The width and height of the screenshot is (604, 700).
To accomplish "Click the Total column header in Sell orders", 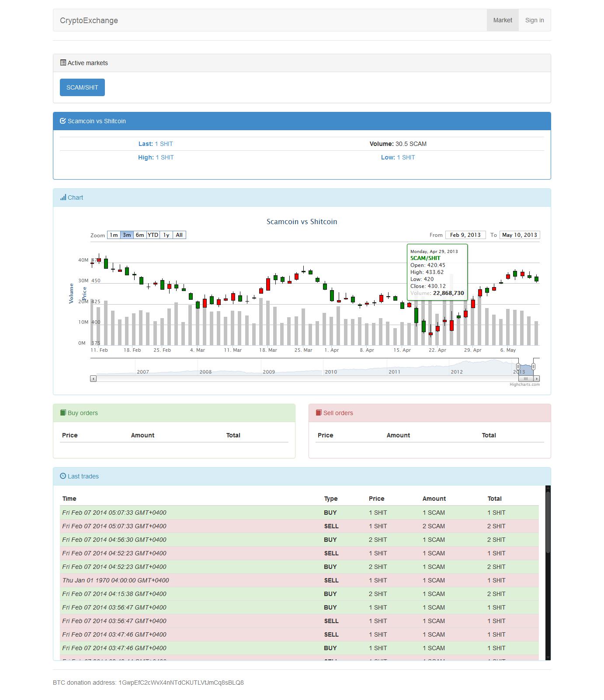I will pos(489,435).
